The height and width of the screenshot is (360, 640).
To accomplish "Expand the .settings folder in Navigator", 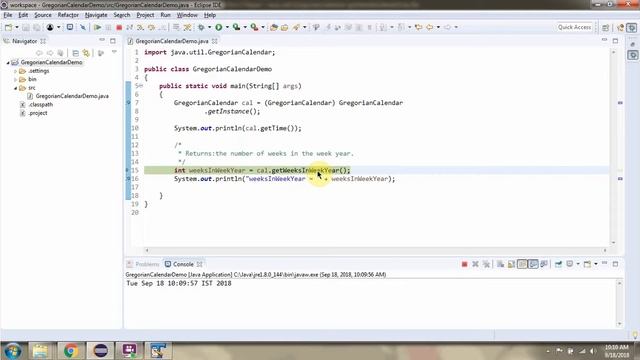I will tap(16, 71).
